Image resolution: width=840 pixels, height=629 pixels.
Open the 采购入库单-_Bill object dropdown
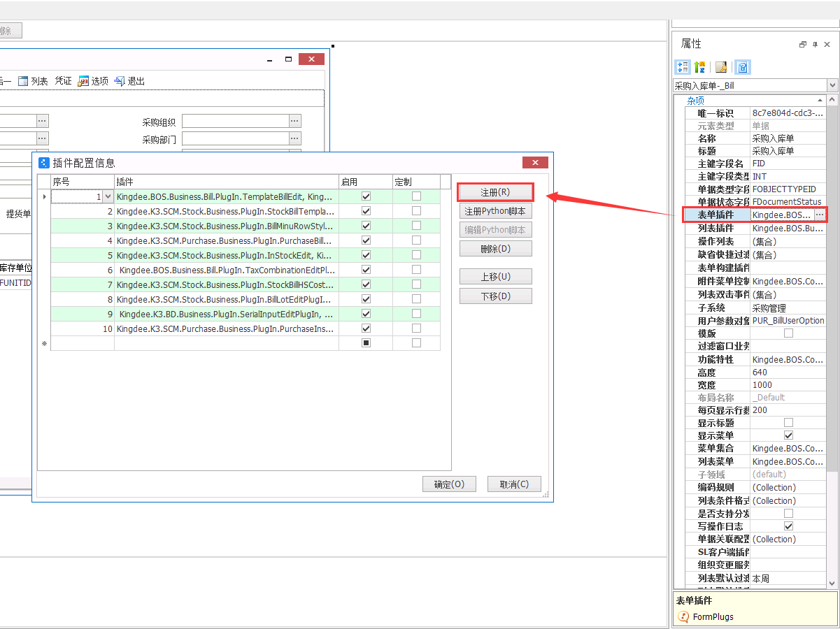(832, 86)
